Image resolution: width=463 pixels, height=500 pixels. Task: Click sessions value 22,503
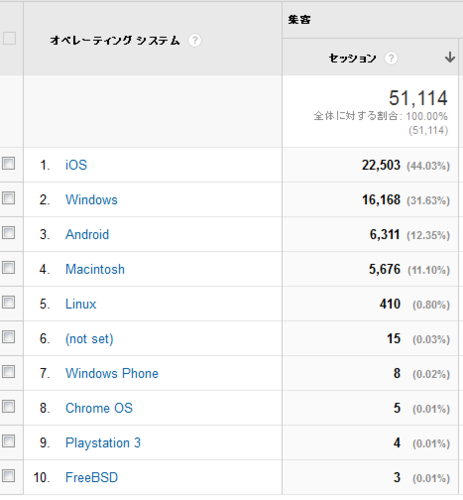(x=381, y=165)
